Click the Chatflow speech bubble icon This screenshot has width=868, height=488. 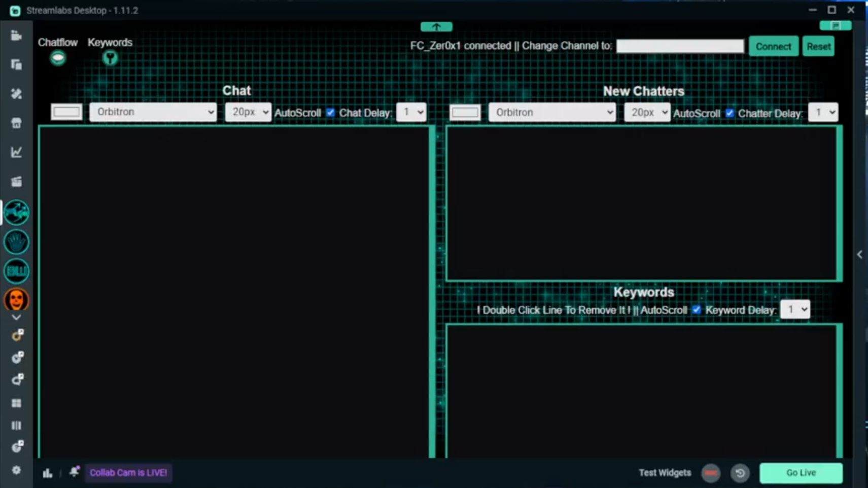point(58,58)
